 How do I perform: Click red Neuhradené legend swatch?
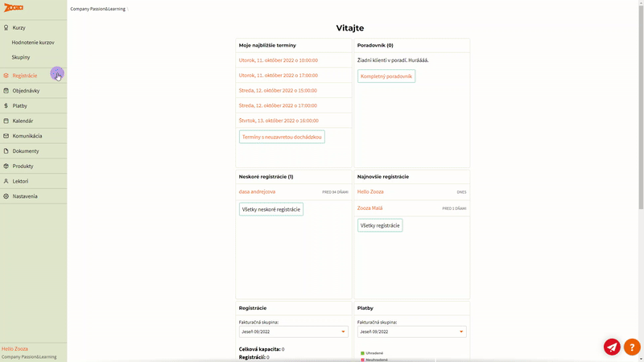point(363,360)
